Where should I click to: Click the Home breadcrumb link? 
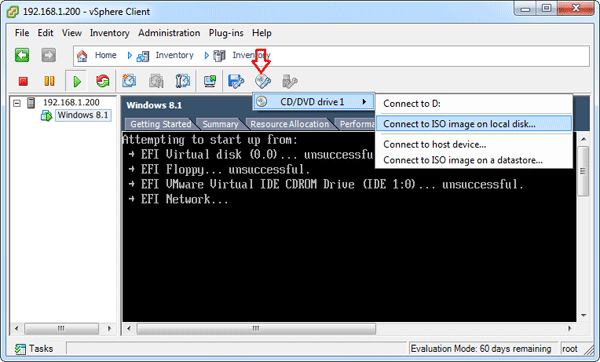click(x=106, y=55)
